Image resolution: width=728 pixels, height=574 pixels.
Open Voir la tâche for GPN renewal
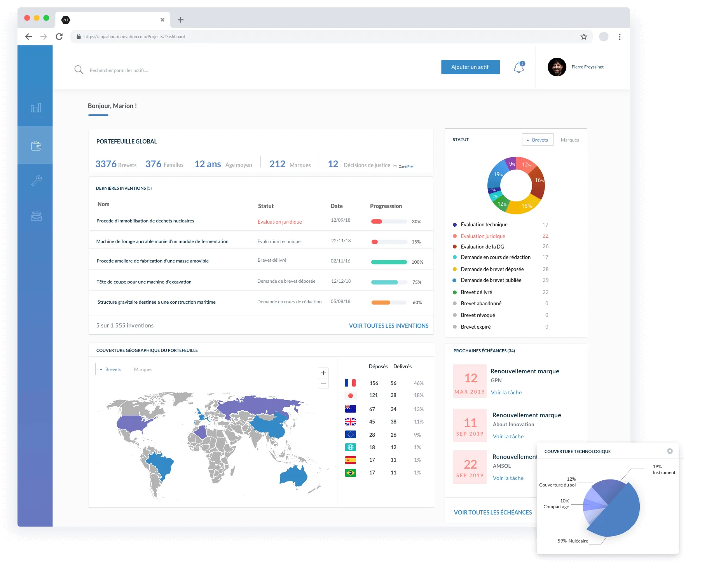coord(506,392)
